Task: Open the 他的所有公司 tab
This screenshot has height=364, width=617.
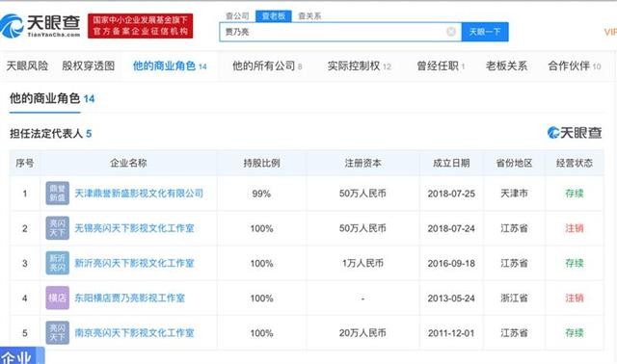Action: (x=267, y=66)
